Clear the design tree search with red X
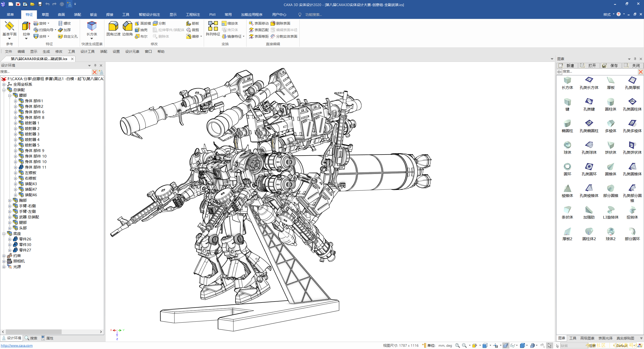Screen dimensions: 644x349 tap(95, 72)
